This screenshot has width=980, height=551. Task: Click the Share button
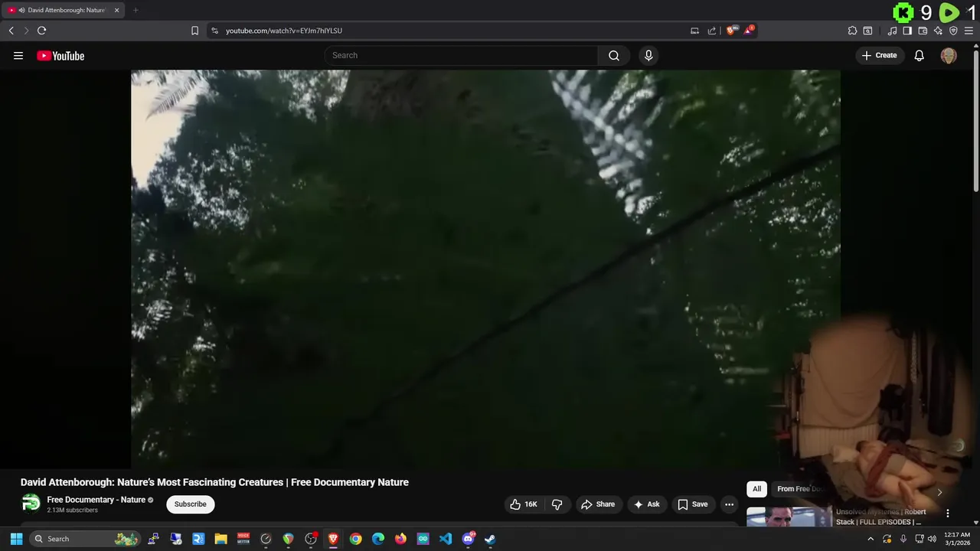click(598, 504)
